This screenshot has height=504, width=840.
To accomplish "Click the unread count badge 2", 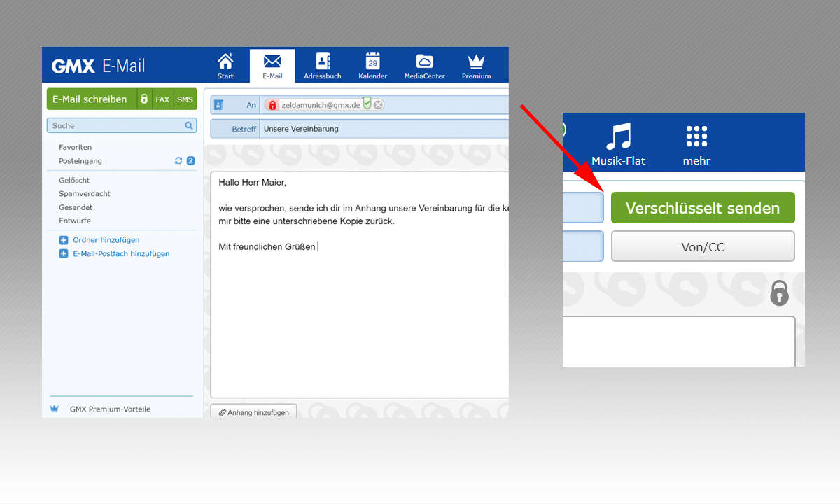I will coord(190,161).
